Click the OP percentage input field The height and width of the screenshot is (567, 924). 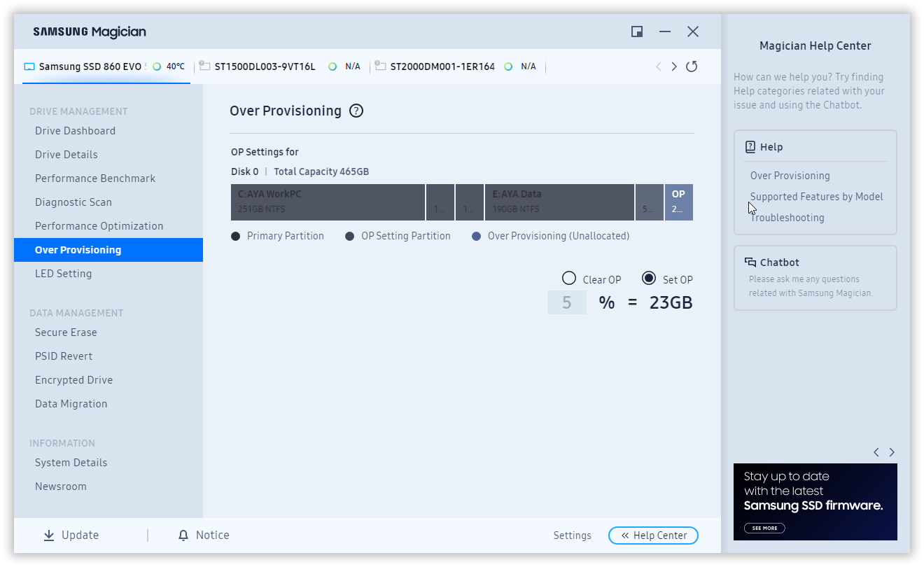point(567,302)
